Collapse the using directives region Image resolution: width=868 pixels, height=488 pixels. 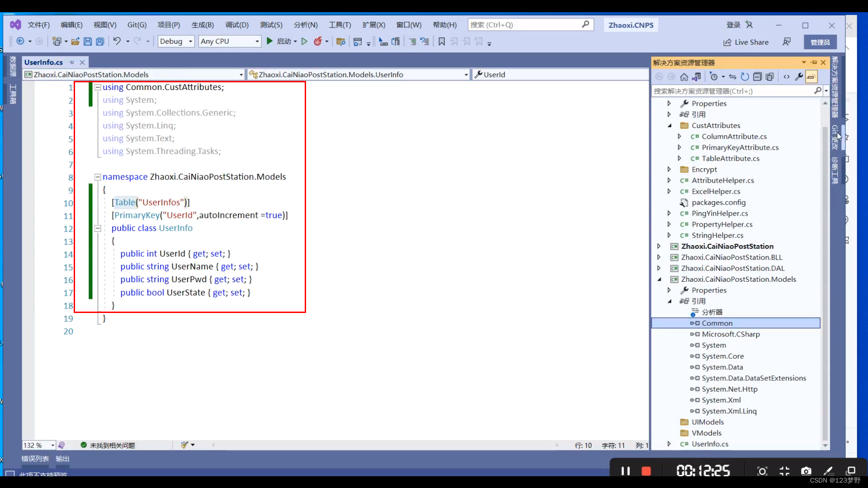point(97,87)
